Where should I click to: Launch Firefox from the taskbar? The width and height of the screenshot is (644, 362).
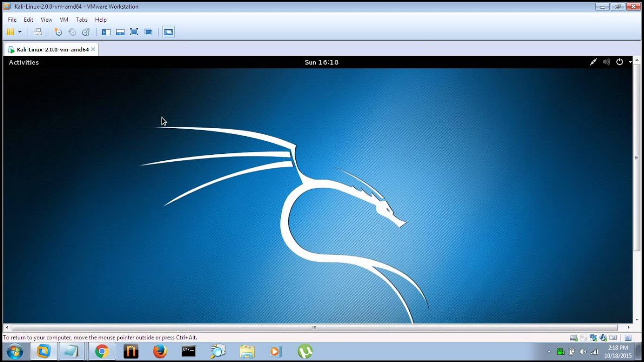tap(160, 351)
